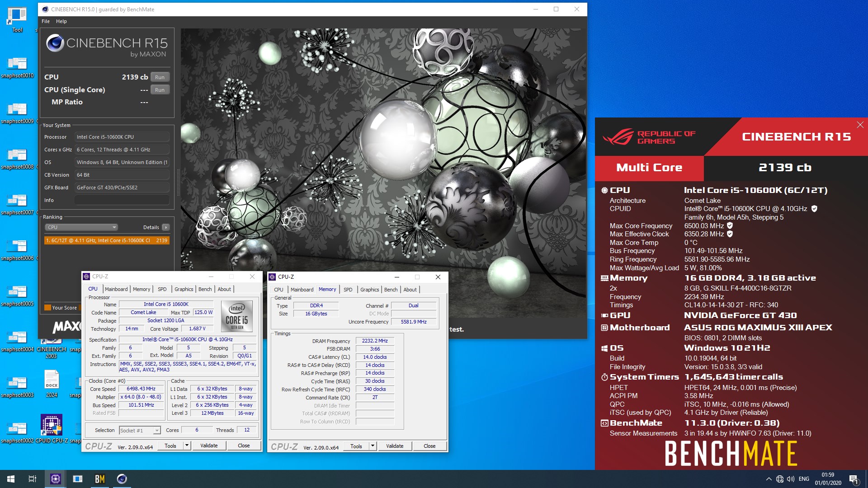
Task: Open the CPU-Z taskbar icon
Action: (x=55, y=479)
